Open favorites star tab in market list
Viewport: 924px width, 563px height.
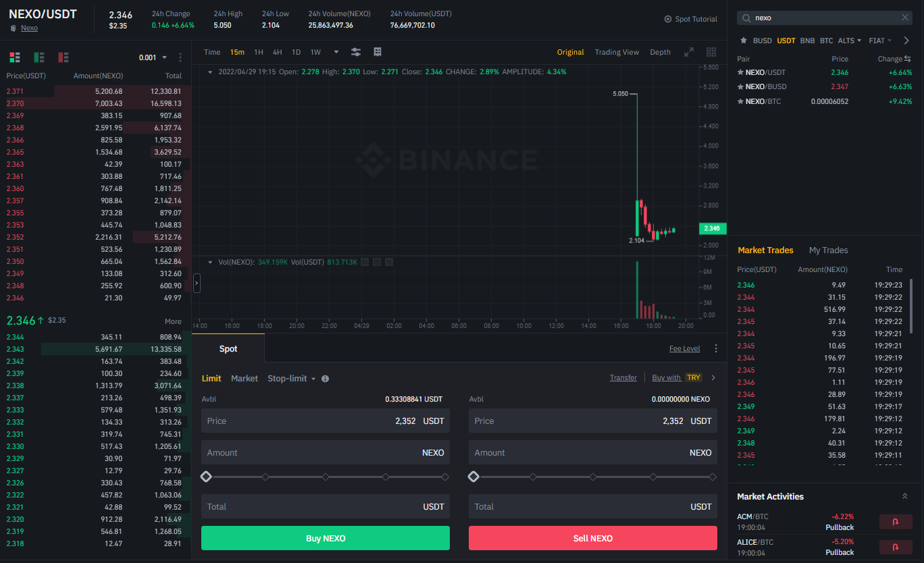tap(744, 41)
